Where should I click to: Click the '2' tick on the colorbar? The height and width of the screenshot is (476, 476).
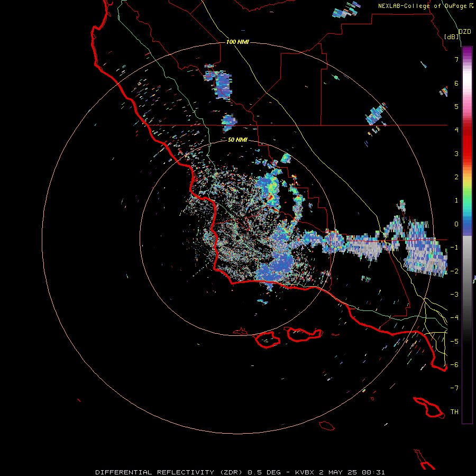pos(456,177)
